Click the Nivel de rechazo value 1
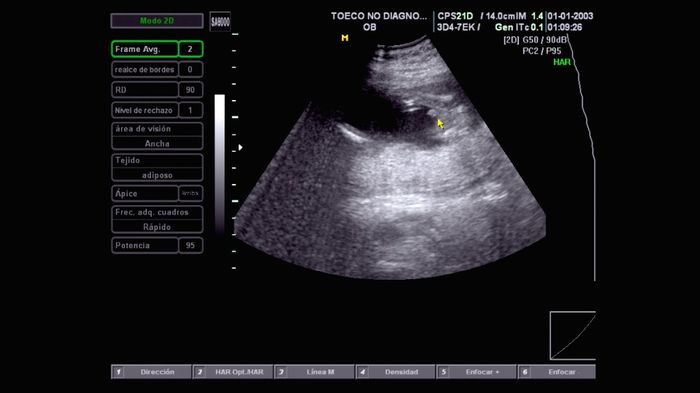Image resolution: width=700 pixels, height=393 pixels. tap(191, 110)
